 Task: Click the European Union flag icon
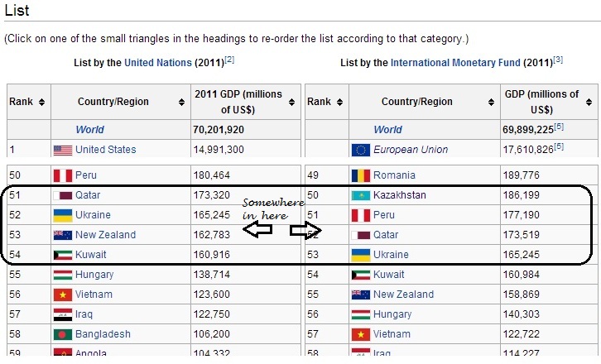pos(361,151)
